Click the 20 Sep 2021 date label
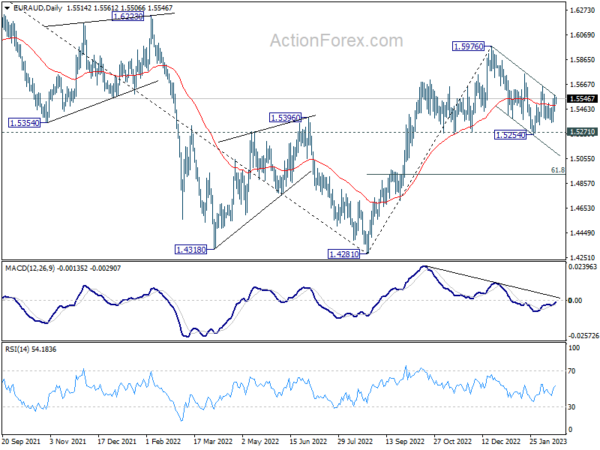 pyautogui.click(x=21, y=442)
